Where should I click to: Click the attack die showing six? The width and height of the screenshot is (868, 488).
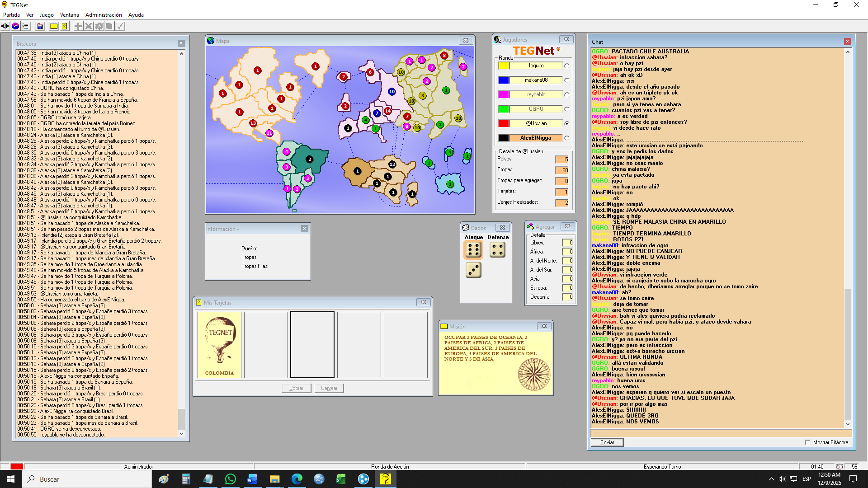click(x=473, y=250)
